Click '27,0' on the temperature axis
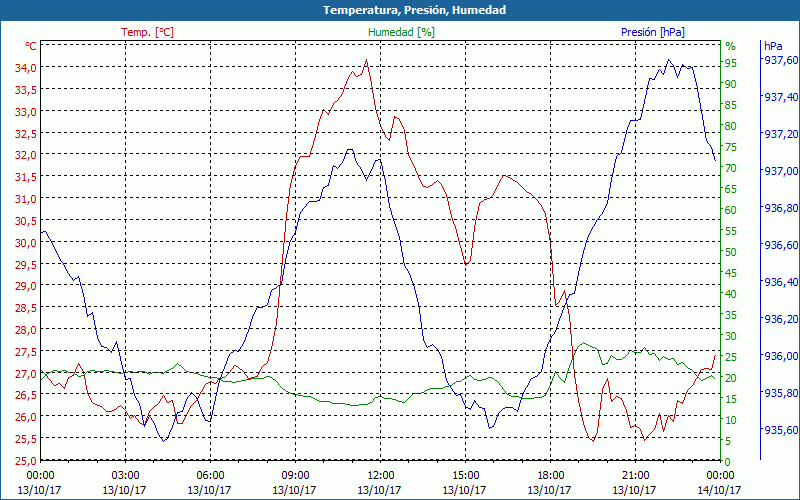Screen dimensions: 800x500 pos(26,373)
